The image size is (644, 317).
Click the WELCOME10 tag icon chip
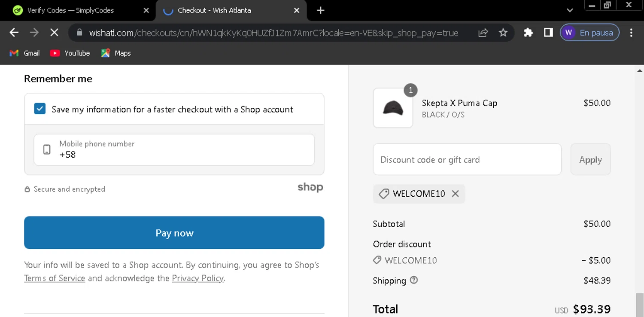[384, 194]
